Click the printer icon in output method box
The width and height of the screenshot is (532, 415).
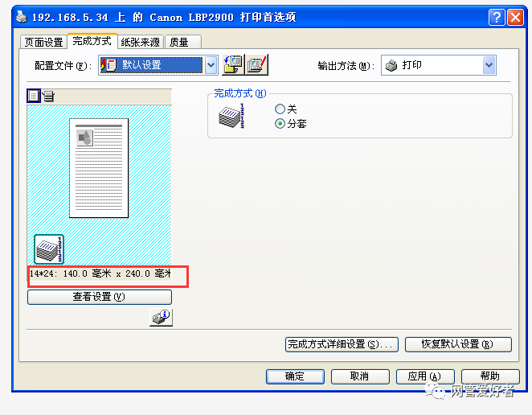click(x=391, y=65)
